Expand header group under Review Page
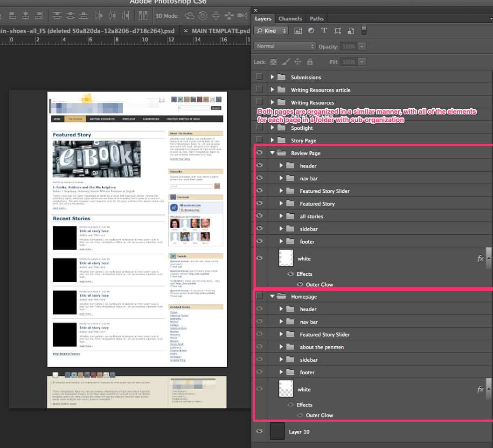This screenshot has height=448, width=493. click(281, 166)
